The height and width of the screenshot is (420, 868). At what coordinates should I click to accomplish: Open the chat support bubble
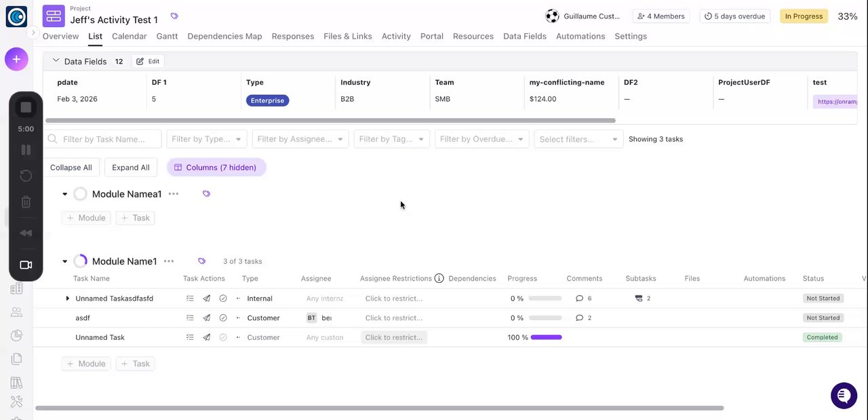pos(844,395)
